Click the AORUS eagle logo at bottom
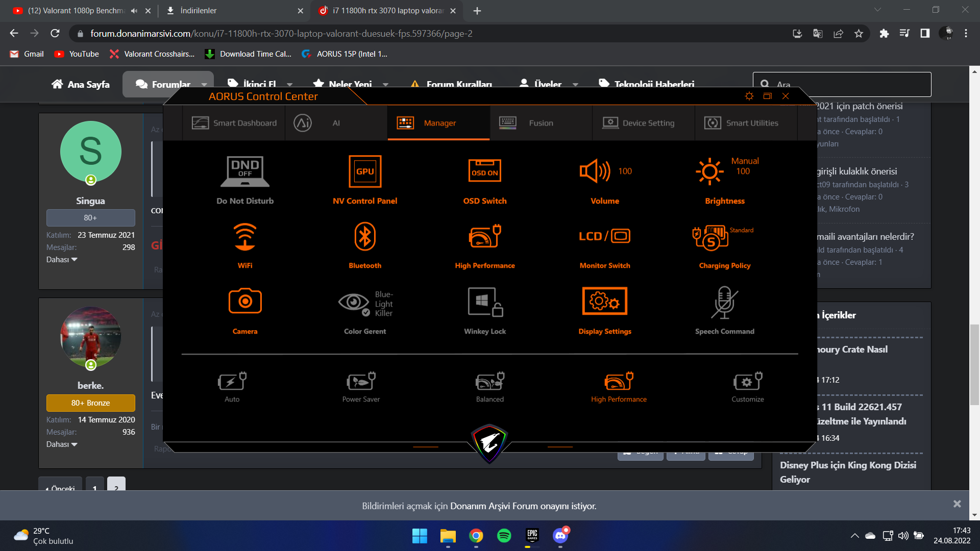The height and width of the screenshot is (551, 980). [x=489, y=443]
